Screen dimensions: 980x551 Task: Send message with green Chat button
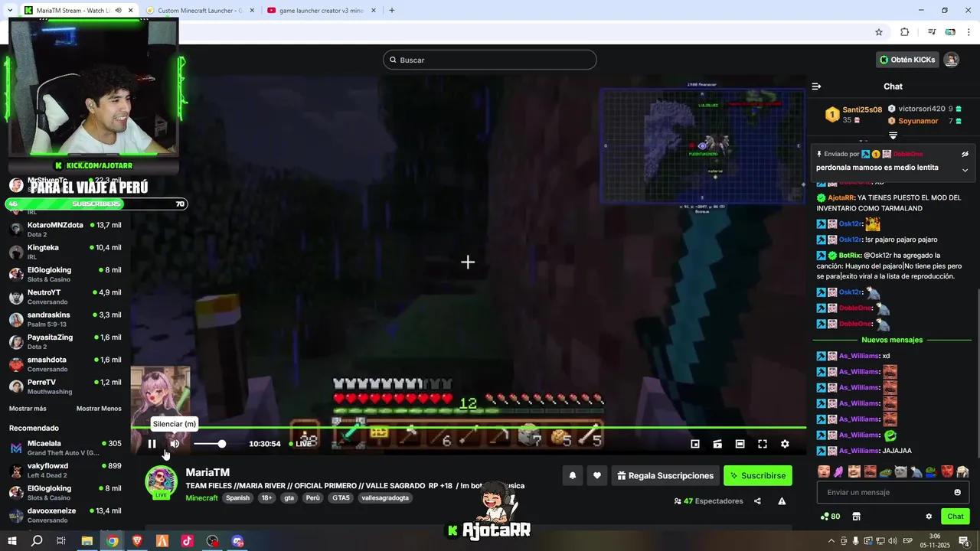955,517
